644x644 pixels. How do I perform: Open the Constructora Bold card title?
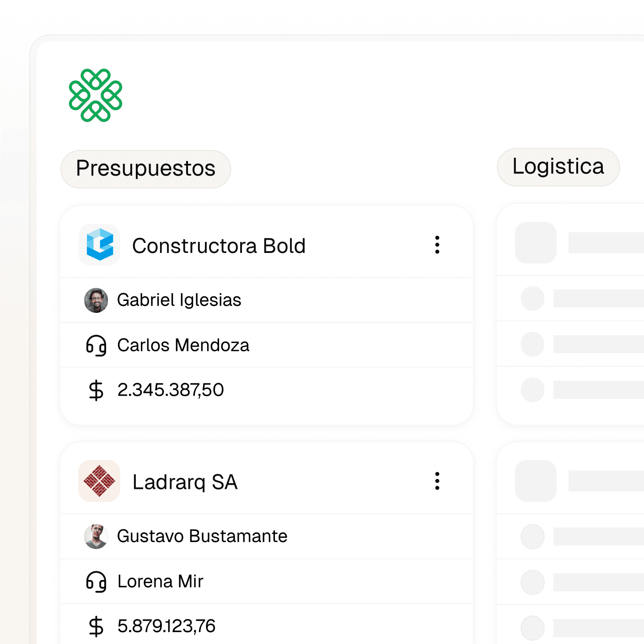[x=219, y=246]
